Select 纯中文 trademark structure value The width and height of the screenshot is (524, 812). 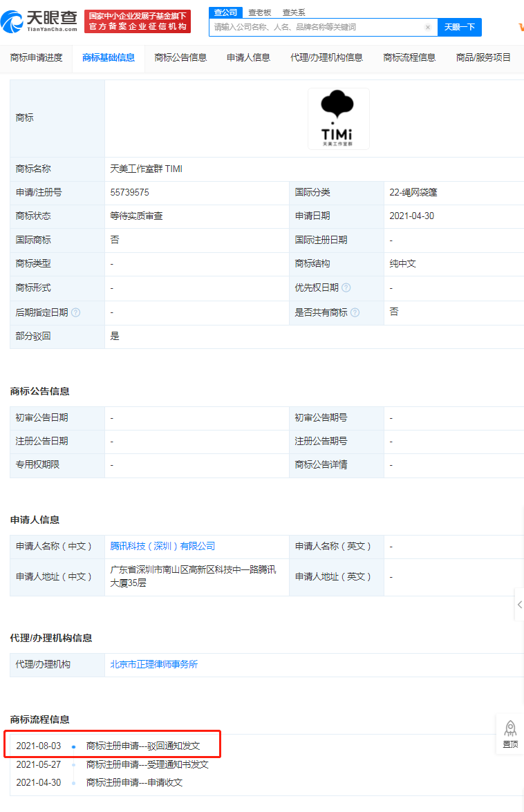click(x=403, y=263)
